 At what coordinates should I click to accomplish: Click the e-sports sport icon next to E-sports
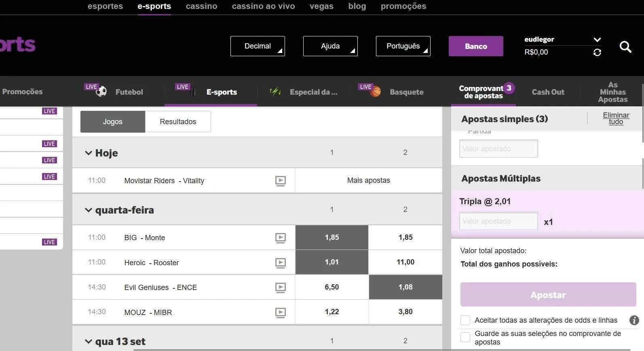pos(192,92)
